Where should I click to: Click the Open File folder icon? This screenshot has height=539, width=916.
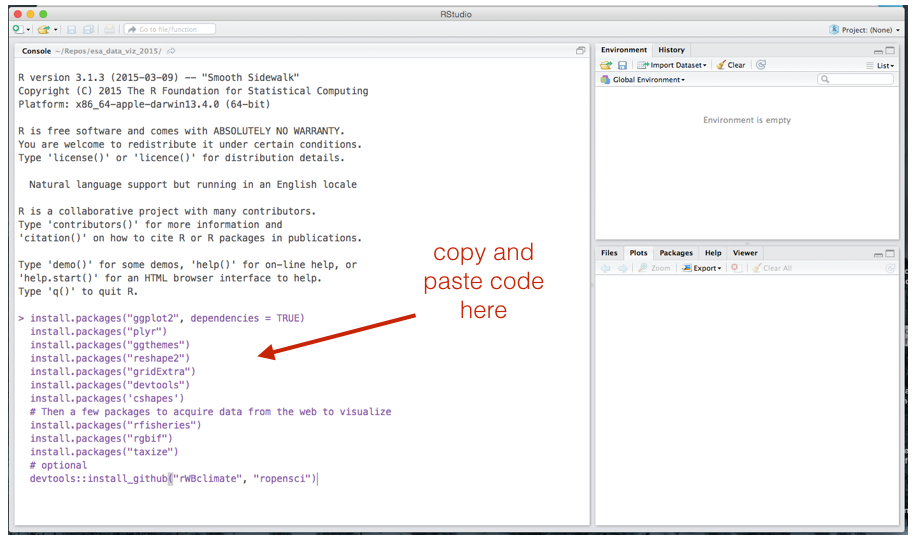click(44, 29)
